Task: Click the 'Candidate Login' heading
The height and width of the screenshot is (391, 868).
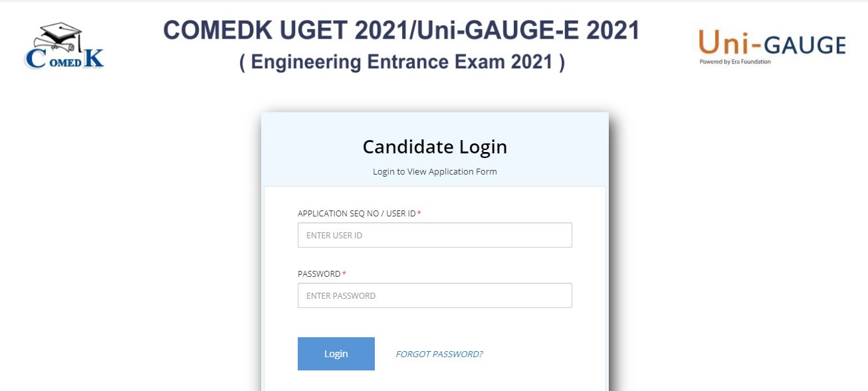Action: coord(435,147)
